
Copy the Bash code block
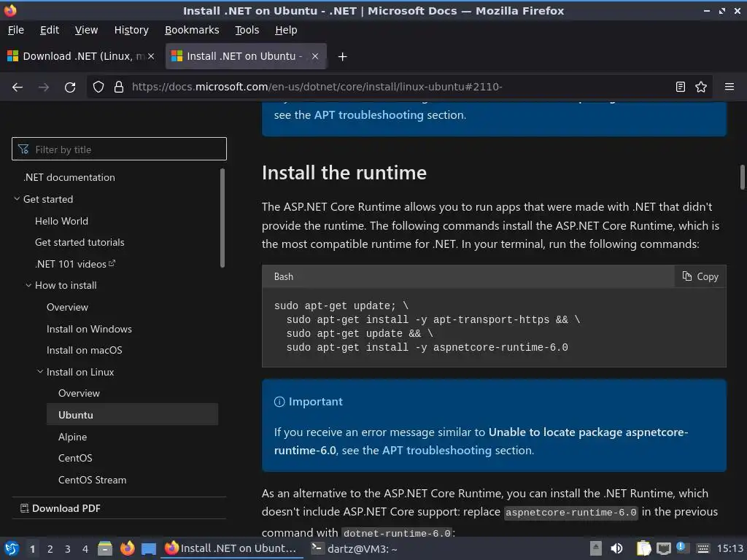click(700, 276)
